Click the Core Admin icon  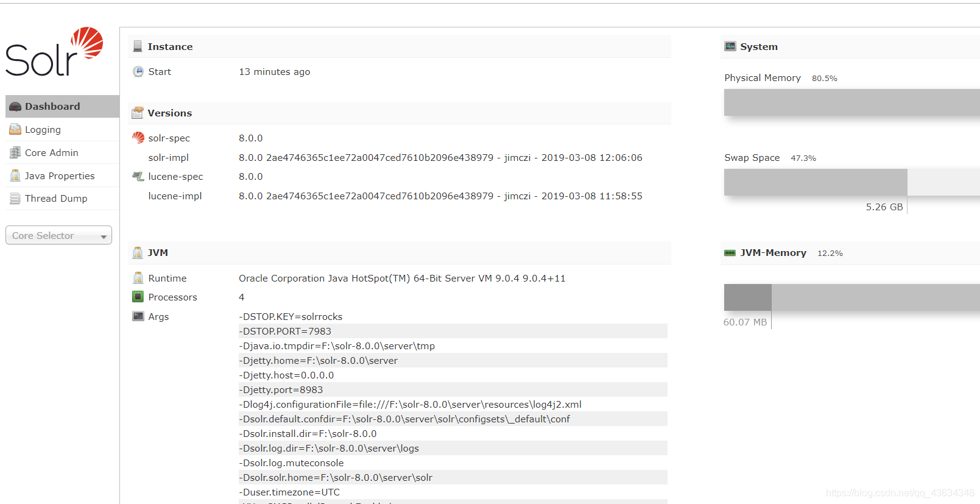click(x=15, y=152)
